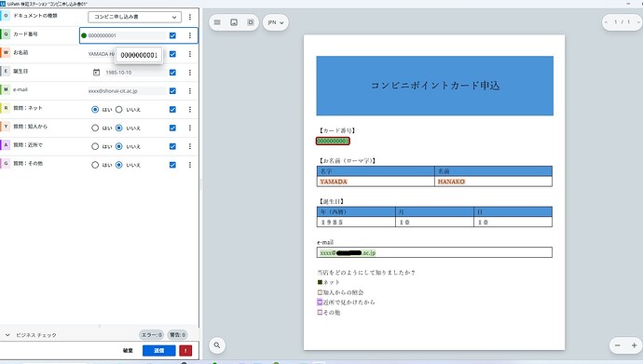The image size is (643, 364).
Task: Open the document type dropdown コンビニ申し込み書
Action: point(134,17)
